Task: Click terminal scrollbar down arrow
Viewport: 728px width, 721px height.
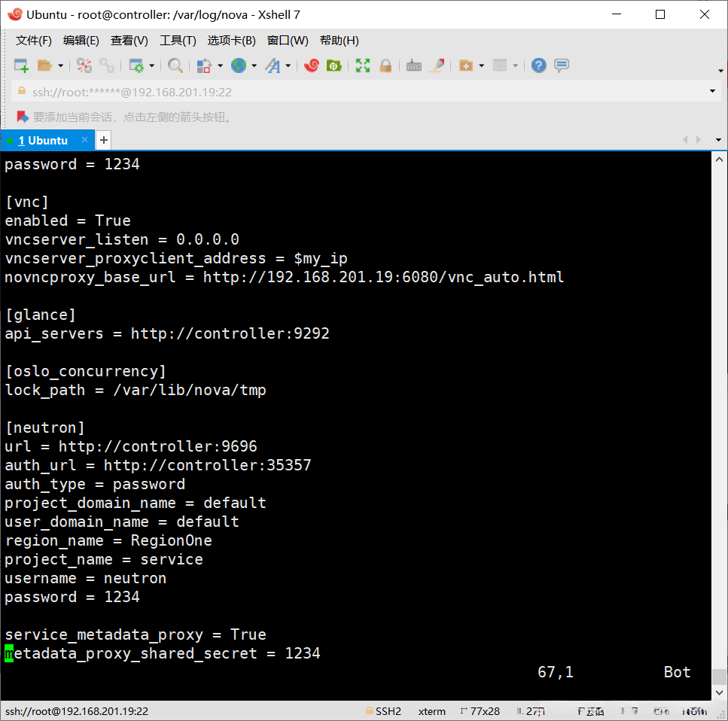Action: pyautogui.click(x=719, y=692)
